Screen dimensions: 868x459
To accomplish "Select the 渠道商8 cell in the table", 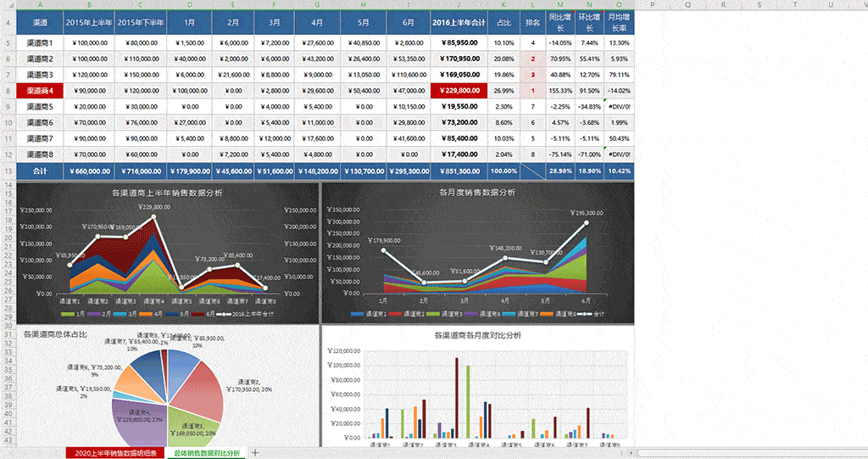I will point(40,154).
